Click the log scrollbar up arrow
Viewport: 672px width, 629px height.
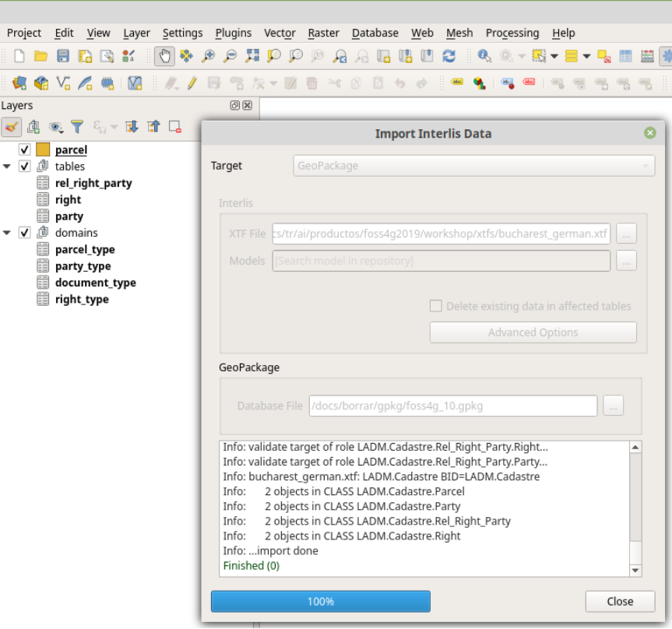pyautogui.click(x=635, y=448)
